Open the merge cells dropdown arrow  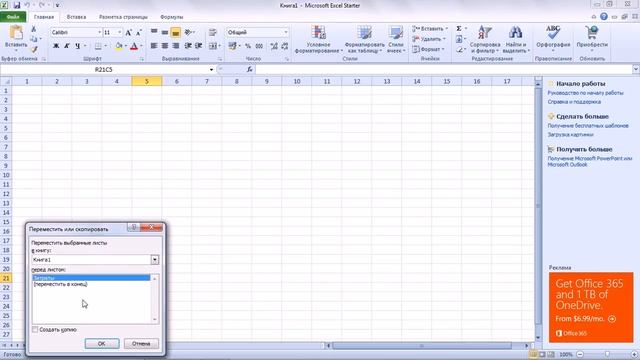tap(220, 46)
